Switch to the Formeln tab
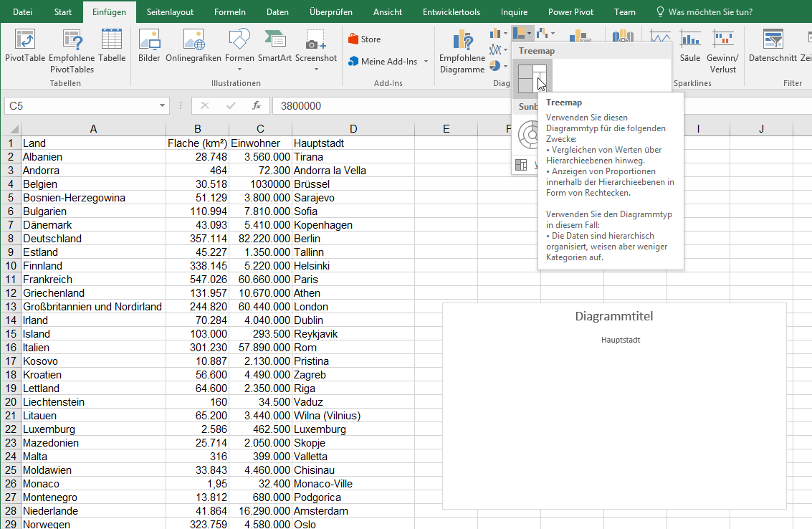This screenshot has height=529, width=812. tap(230, 12)
